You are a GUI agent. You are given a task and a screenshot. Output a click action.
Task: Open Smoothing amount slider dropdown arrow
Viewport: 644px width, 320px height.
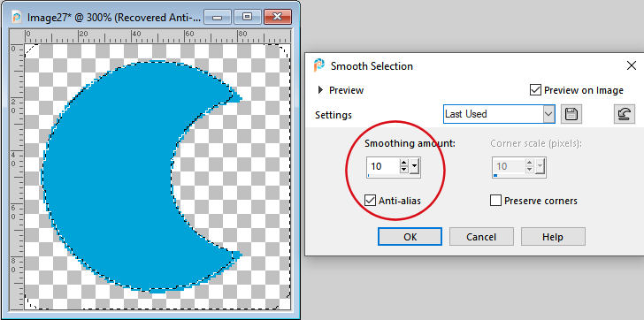click(414, 165)
